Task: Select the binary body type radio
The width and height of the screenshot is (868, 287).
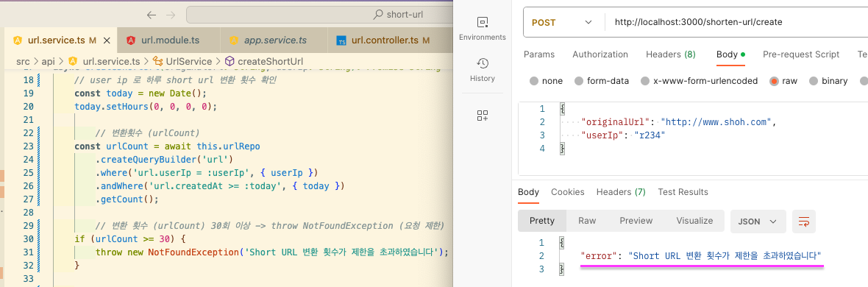Action: pos(813,81)
